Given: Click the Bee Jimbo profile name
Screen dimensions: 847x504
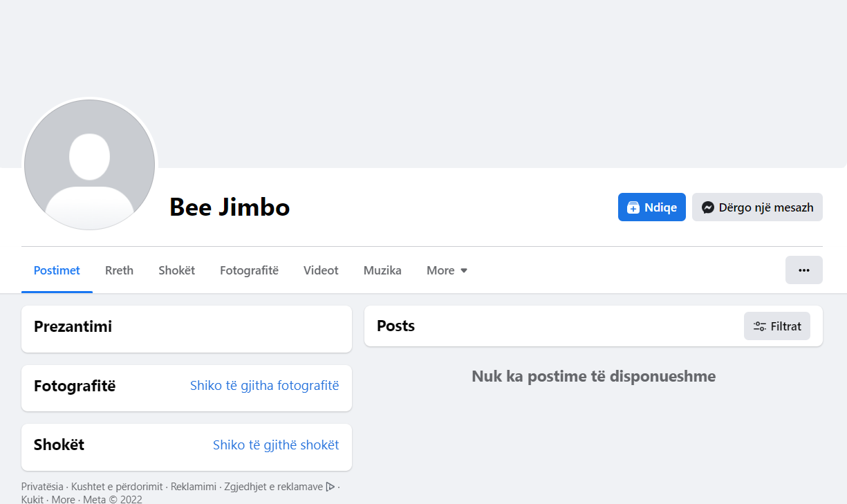Looking at the screenshot, I should [x=230, y=207].
